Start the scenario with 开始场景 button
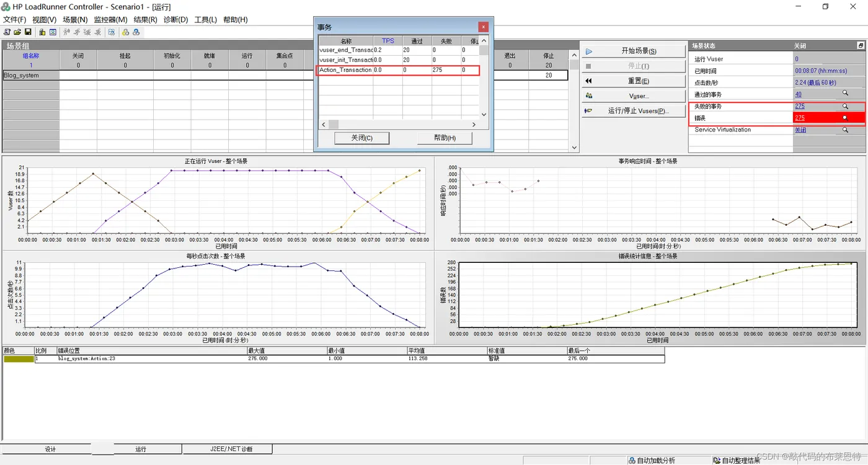 633,51
